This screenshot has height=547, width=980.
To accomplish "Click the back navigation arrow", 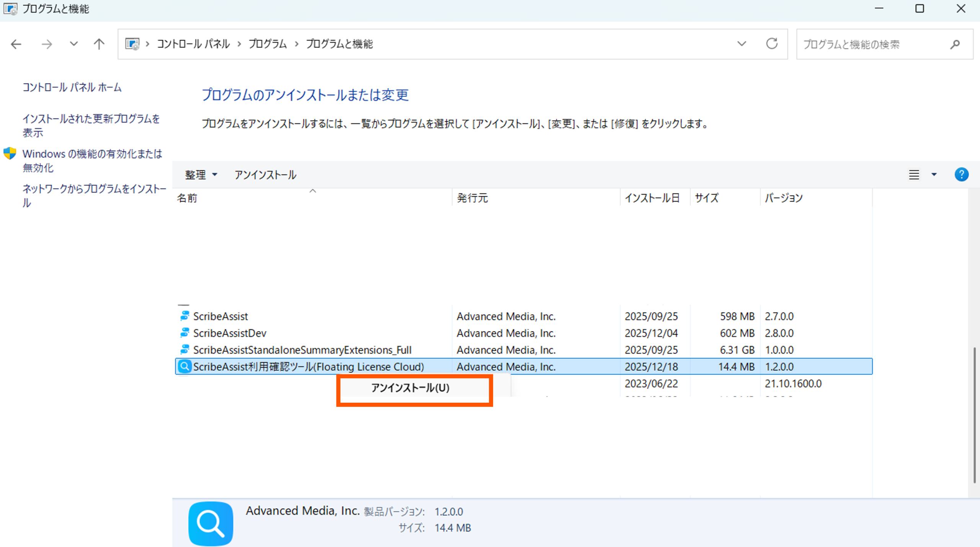I will pos(16,44).
